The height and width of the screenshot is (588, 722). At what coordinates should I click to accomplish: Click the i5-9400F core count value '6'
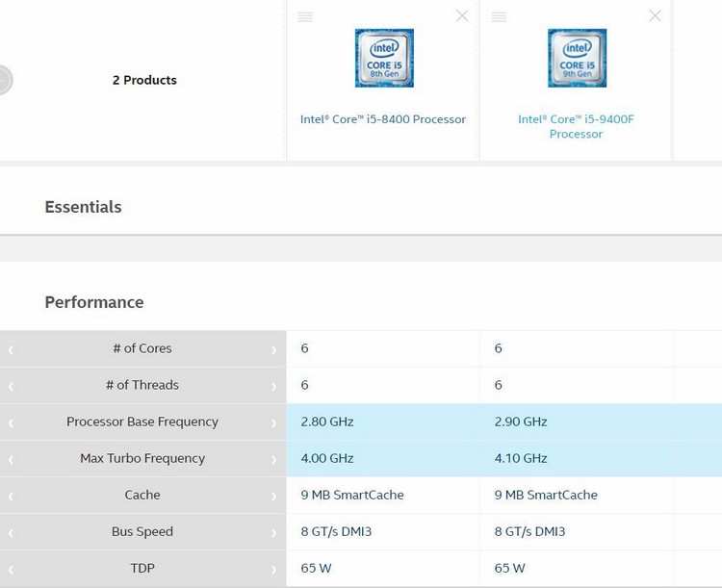(x=499, y=348)
